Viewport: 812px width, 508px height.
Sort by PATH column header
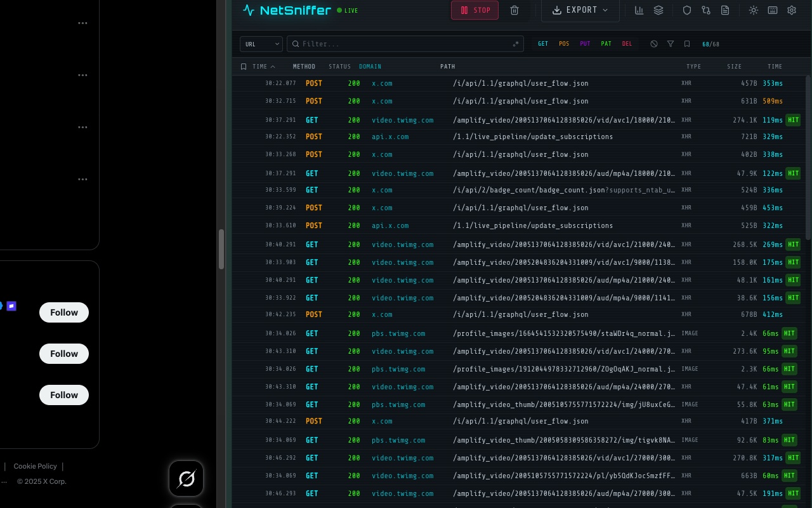[x=447, y=67]
